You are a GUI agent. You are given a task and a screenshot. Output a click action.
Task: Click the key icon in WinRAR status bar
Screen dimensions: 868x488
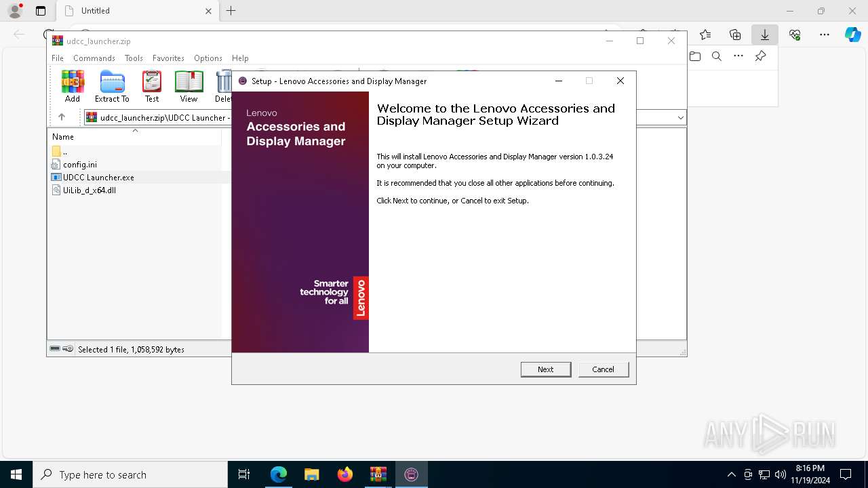[68, 349]
